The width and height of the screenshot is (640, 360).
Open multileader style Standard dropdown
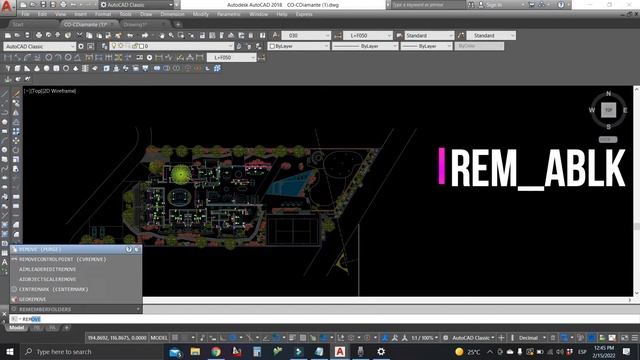[491, 36]
